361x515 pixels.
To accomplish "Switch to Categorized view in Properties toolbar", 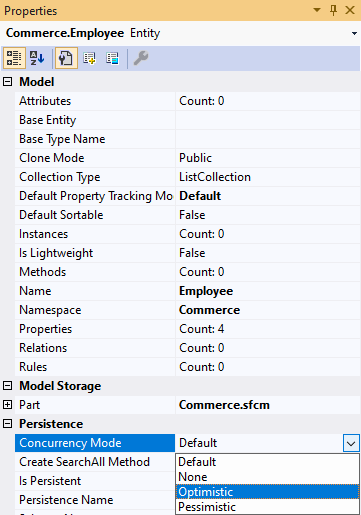I will click(x=14, y=58).
